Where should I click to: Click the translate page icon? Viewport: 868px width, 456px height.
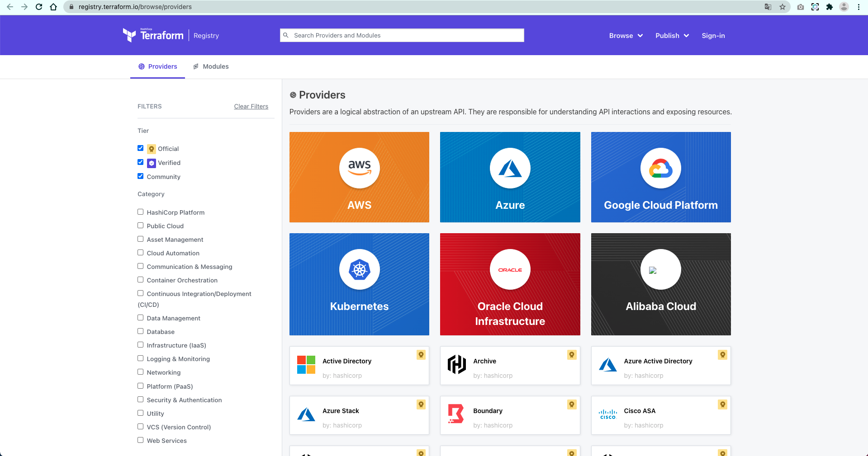(768, 7)
